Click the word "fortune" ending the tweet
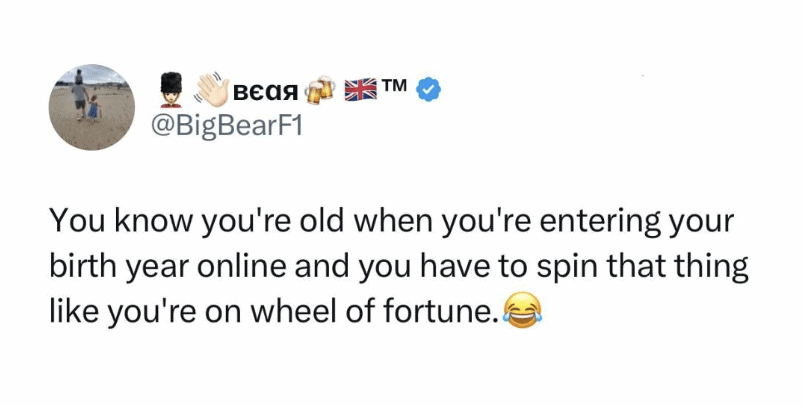 (x=436, y=312)
